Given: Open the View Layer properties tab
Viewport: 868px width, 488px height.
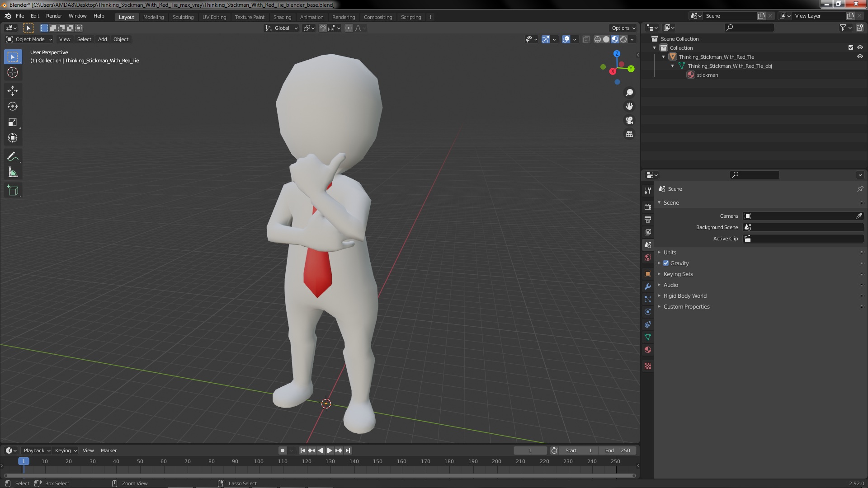Looking at the screenshot, I should pyautogui.click(x=648, y=232).
